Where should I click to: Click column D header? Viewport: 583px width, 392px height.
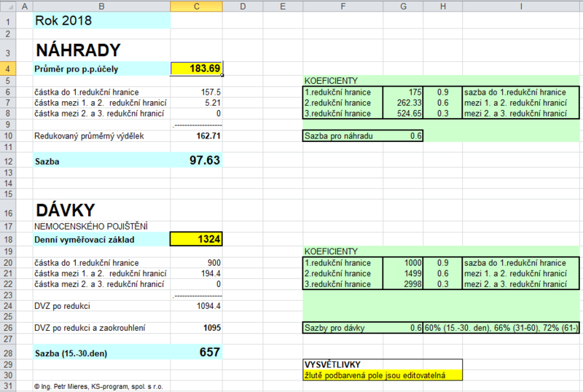point(243,7)
